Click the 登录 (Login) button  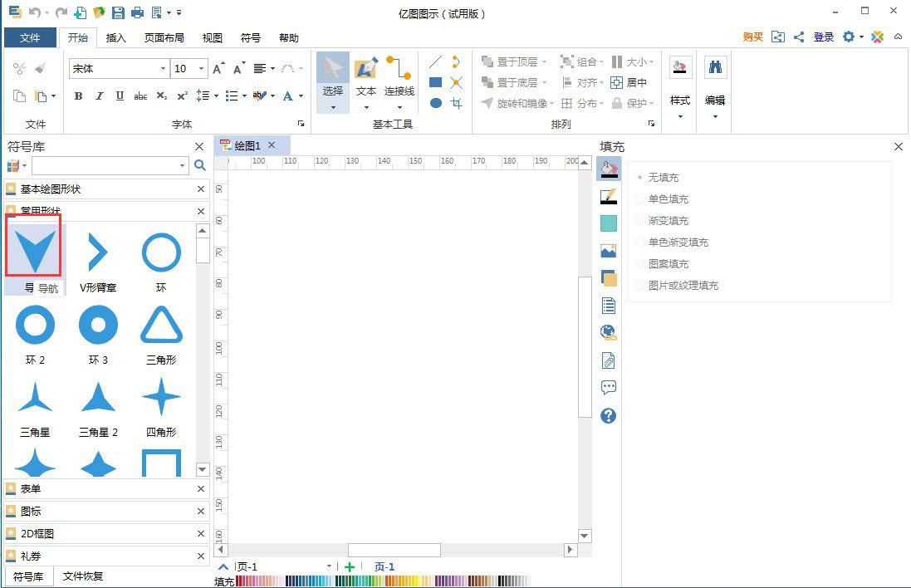click(x=823, y=37)
